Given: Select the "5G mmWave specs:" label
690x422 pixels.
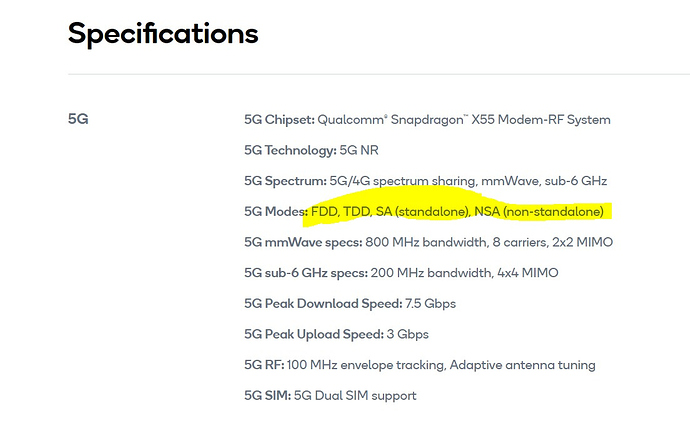Looking at the screenshot, I should [x=303, y=242].
